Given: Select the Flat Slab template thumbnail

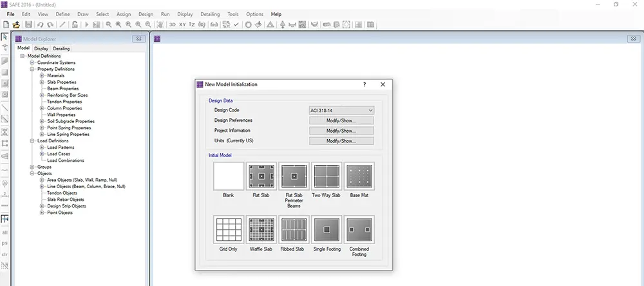Looking at the screenshot, I should tap(261, 176).
